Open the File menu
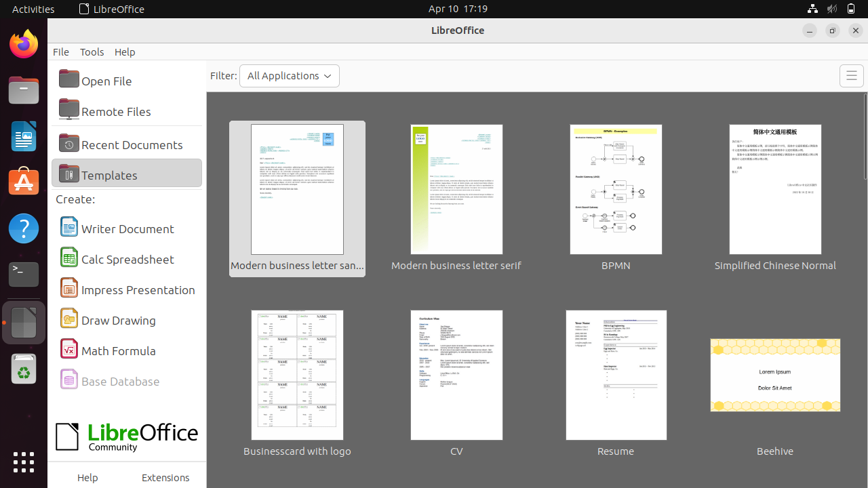The image size is (868, 488). tap(61, 52)
